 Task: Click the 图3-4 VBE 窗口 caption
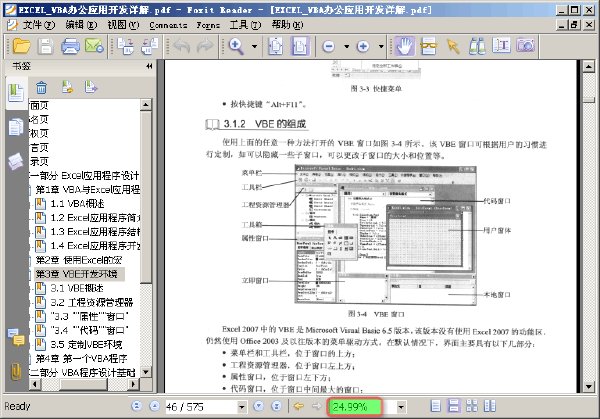coord(376,314)
